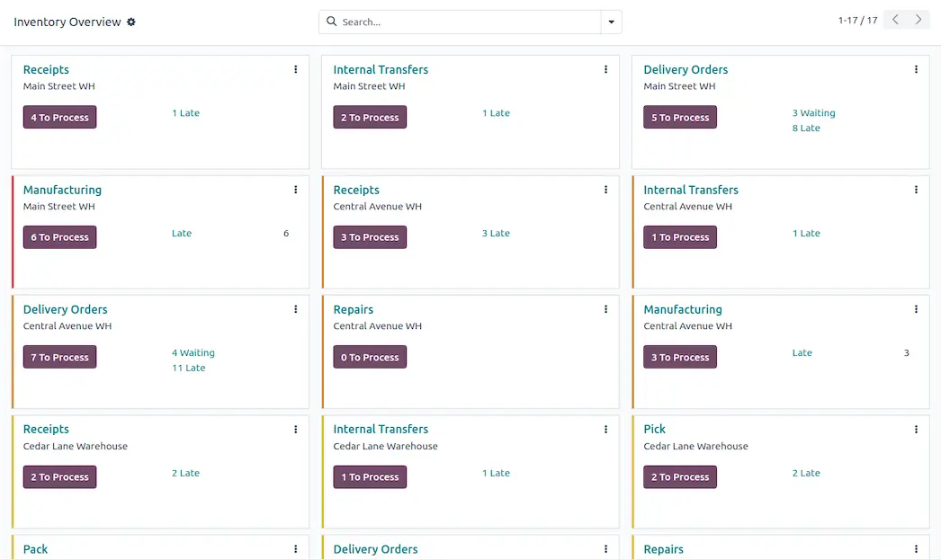Open the Pick title for Cedar Lane Warehouse
This screenshot has height=560, width=941.
click(654, 430)
